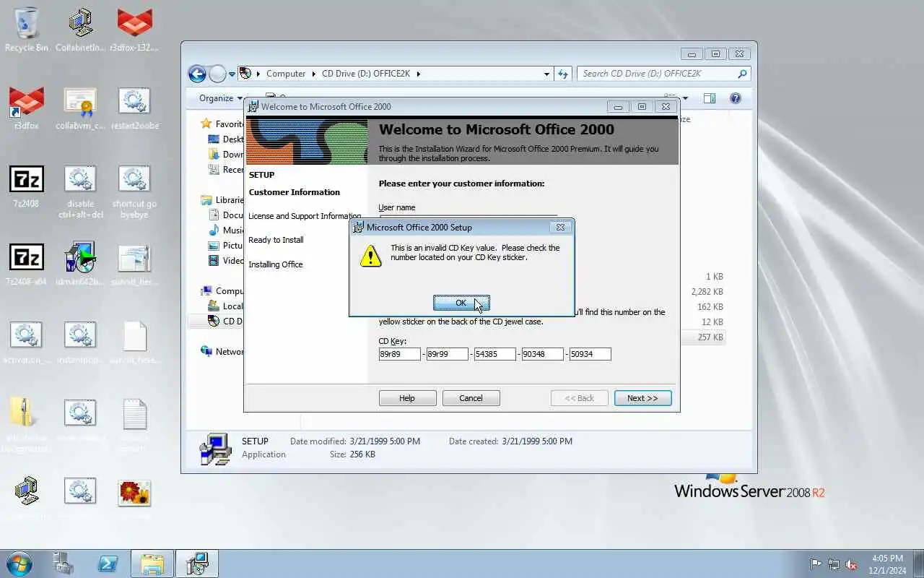Select the r3dfox-132 installer desktop icon
The image size is (924, 578).
(134, 30)
